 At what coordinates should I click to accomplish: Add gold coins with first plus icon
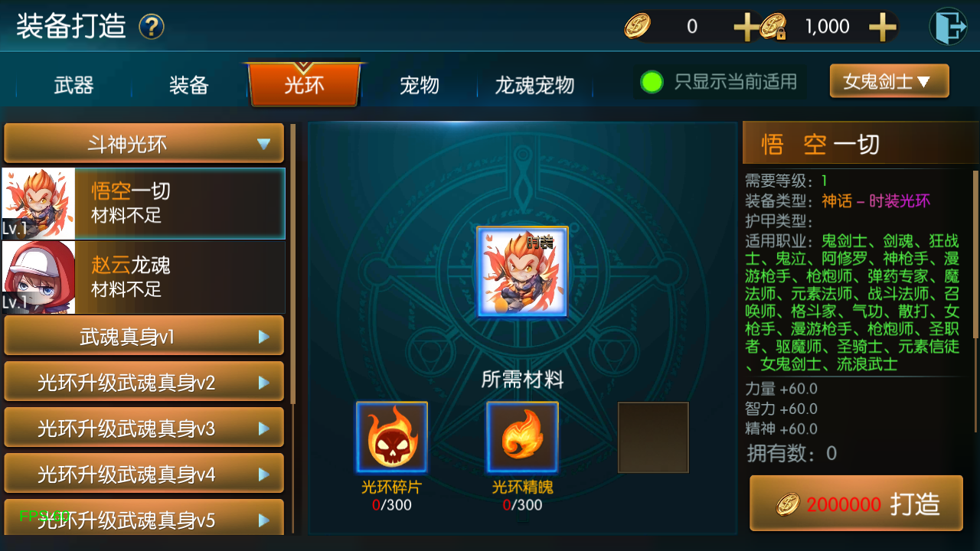[x=746, y=28]
